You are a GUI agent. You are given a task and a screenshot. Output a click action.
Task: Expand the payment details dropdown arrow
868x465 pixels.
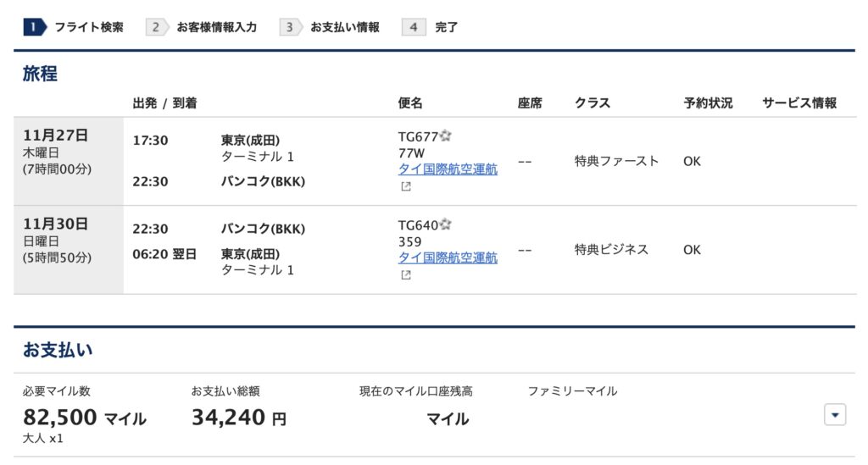(x=835, y=414)
